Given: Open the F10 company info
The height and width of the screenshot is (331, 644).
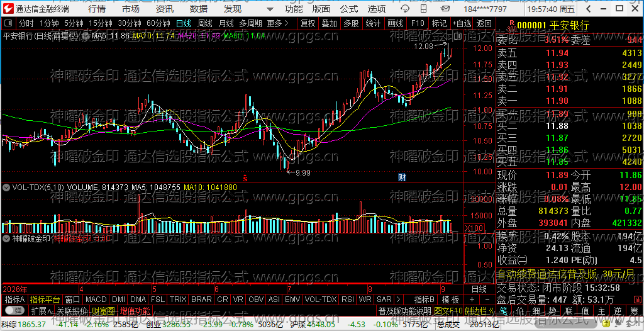Looking at the screenshot, I should 418,23.
